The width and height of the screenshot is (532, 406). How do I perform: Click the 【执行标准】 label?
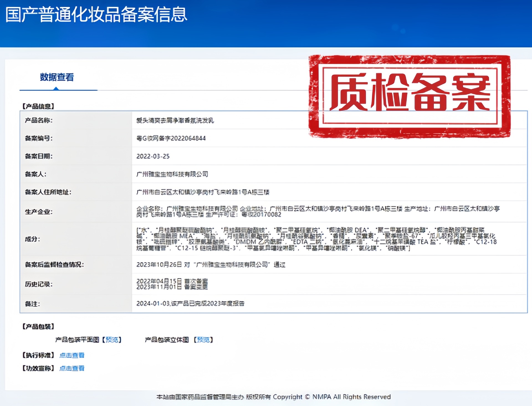pyautogui.click(x=38, y=355)
